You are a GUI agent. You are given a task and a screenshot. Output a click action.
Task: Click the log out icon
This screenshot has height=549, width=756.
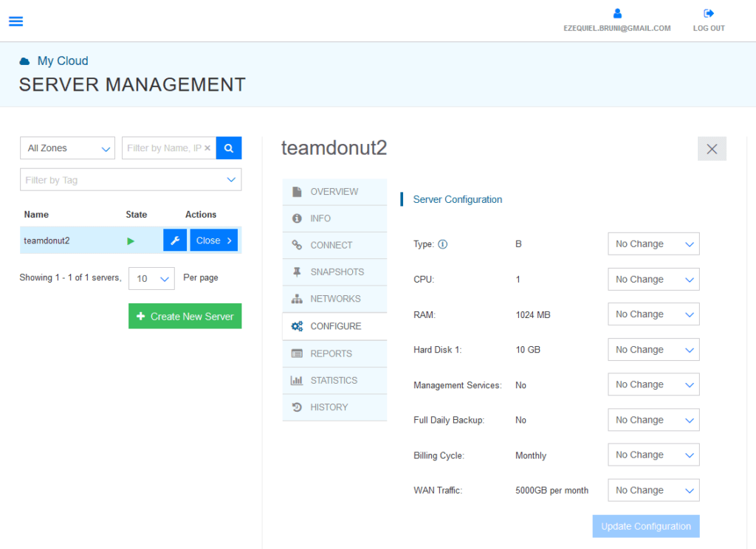(x=709, y=13)
